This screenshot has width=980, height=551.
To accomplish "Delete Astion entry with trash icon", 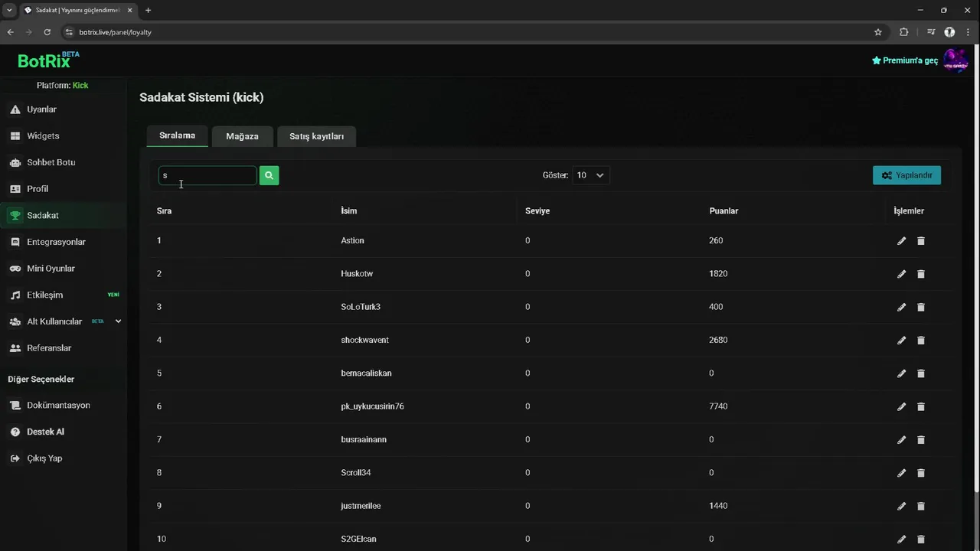I will tap(921, 241).
